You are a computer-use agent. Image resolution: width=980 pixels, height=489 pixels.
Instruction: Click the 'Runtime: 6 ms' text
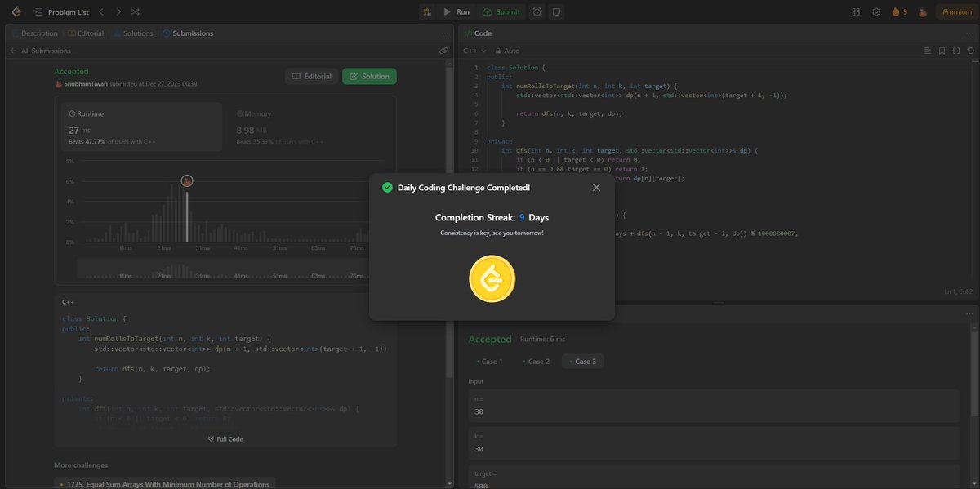(542, 339)
